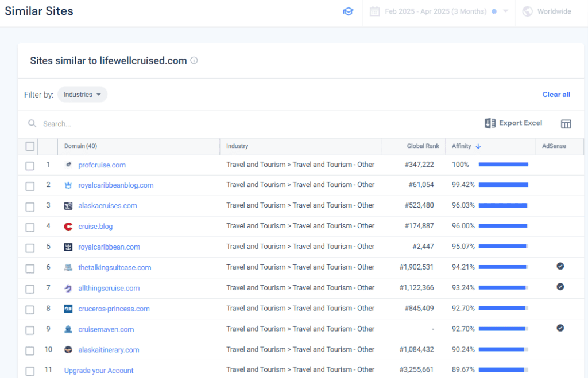Select alaskacruises.com row checkbox

(30, 207)
